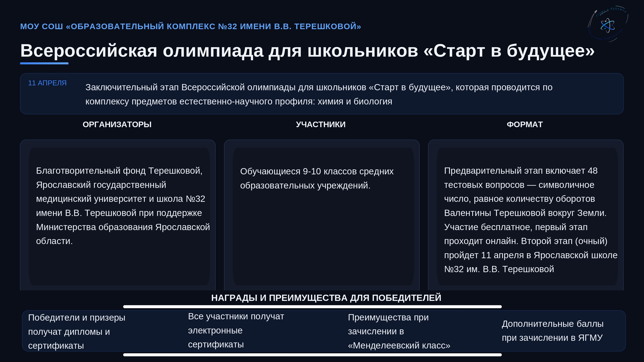Click the olympiad main title
Viewport: 644px width, 362px height.
(307, 51)
